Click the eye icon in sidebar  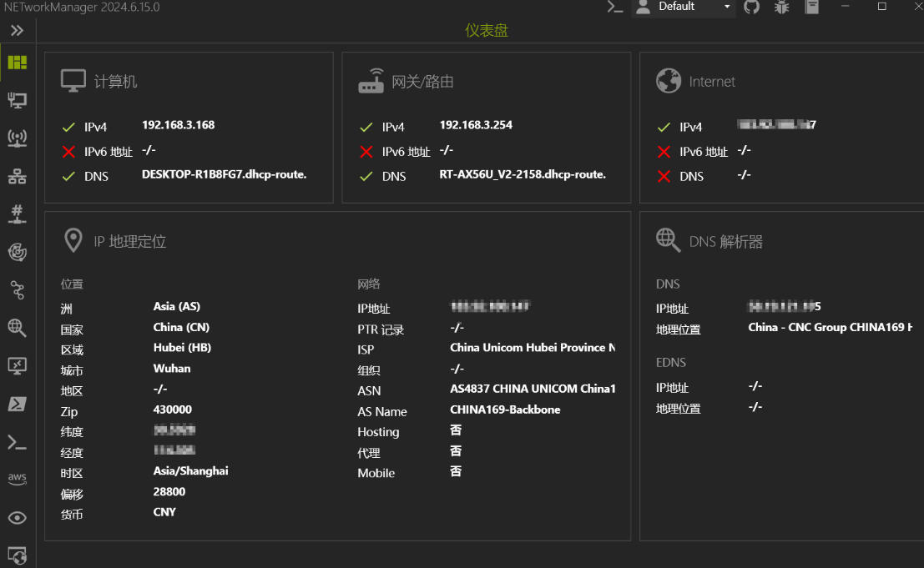point(18,518)
